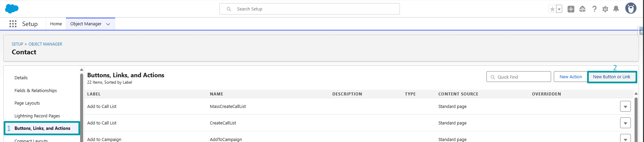Screen dimensions: 644x142
Task: Expand the Object Manager tab chevron
Action: coord(108,24)
